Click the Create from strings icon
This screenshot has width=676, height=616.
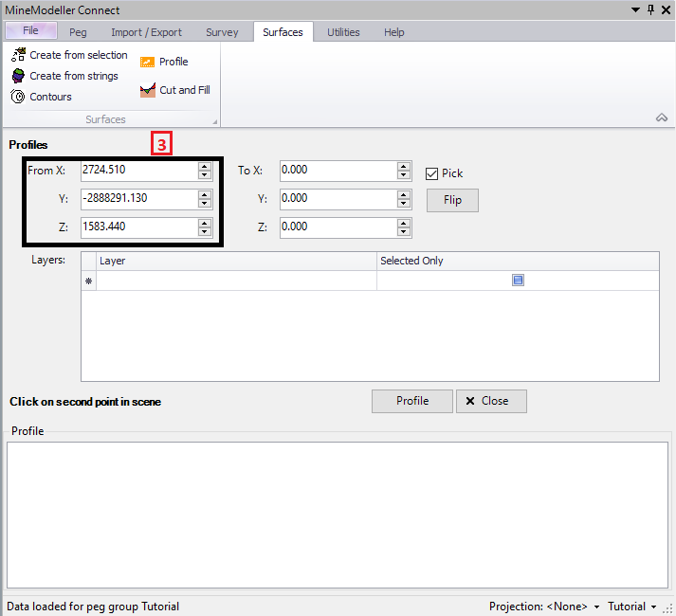tap(18, 76)
